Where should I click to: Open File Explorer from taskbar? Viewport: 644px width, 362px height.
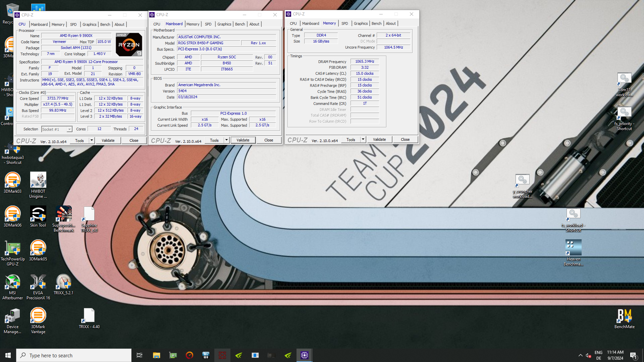(156, 355)
